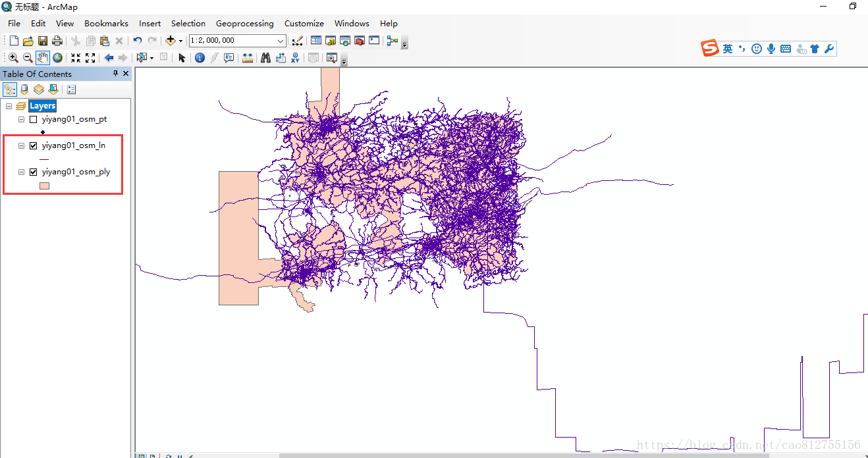The height and width of the screenshot is (458, 868).
Task: Open the File menu
Action: (x=14, y=23)
